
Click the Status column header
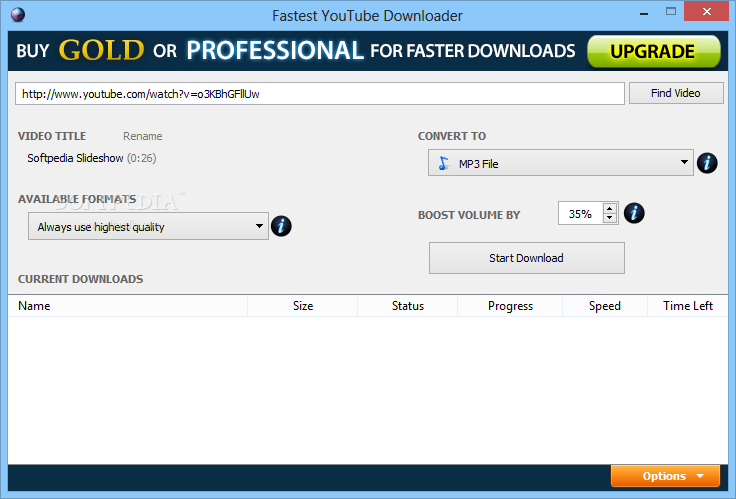[x=407, y=306]
